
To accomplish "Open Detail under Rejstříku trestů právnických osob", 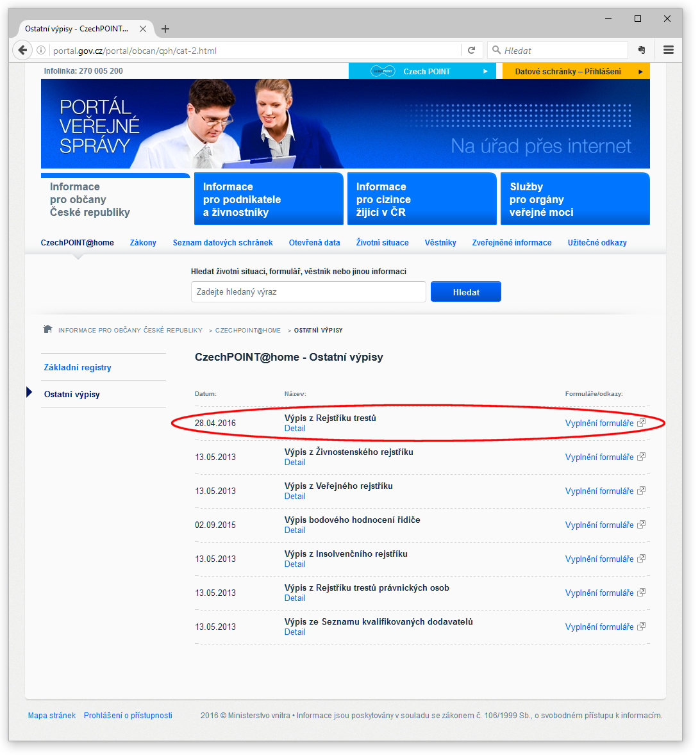I will tap(295, 598).
